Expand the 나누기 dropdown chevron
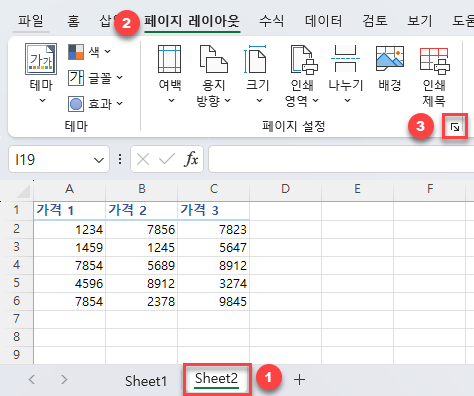The width and height of the screenshot is (474, 396). [347, 100]
